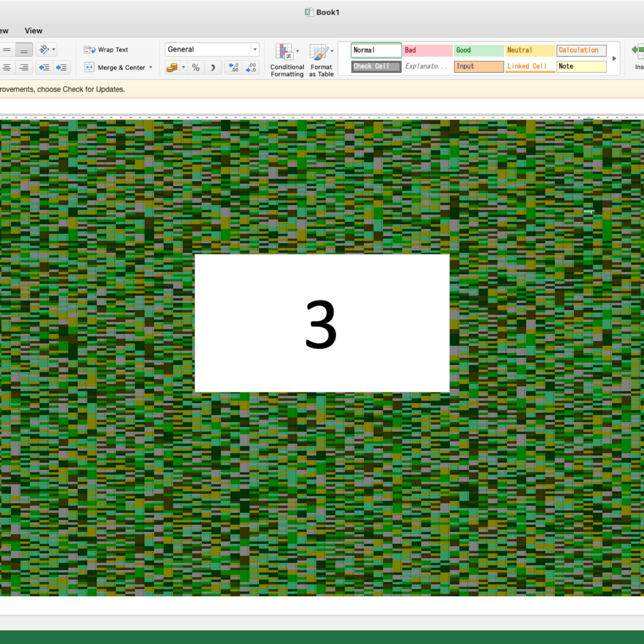
Task: Decrease the cell indent
Action: point(44,68)
